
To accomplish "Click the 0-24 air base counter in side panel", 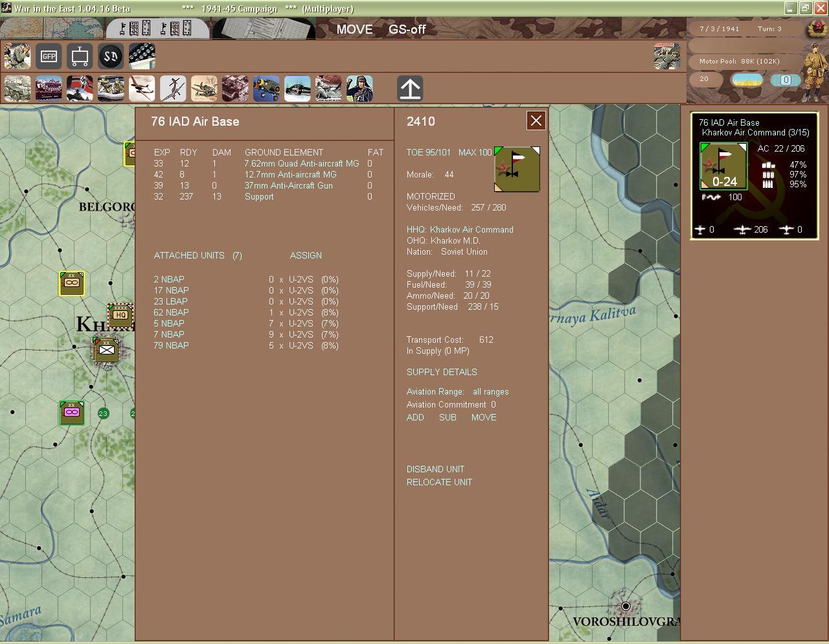I will pyautogui.click(x=724, y=167).
